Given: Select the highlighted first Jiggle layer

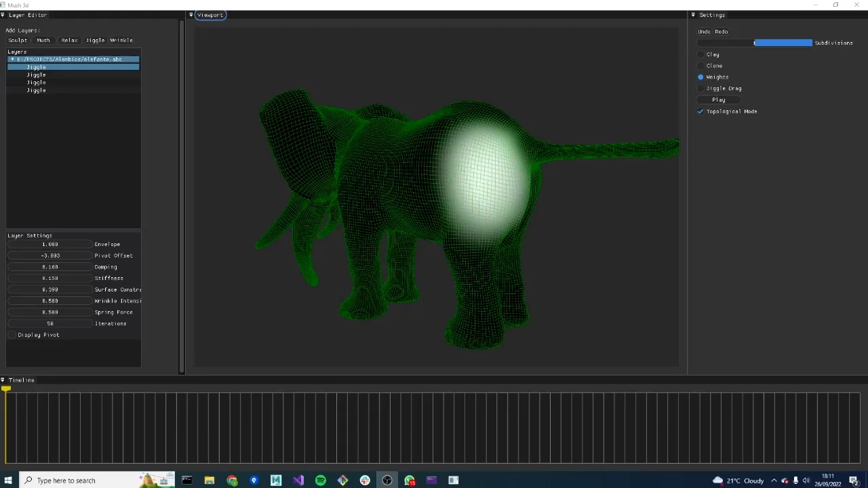Looking at the screenshot, I should [73, 67].
